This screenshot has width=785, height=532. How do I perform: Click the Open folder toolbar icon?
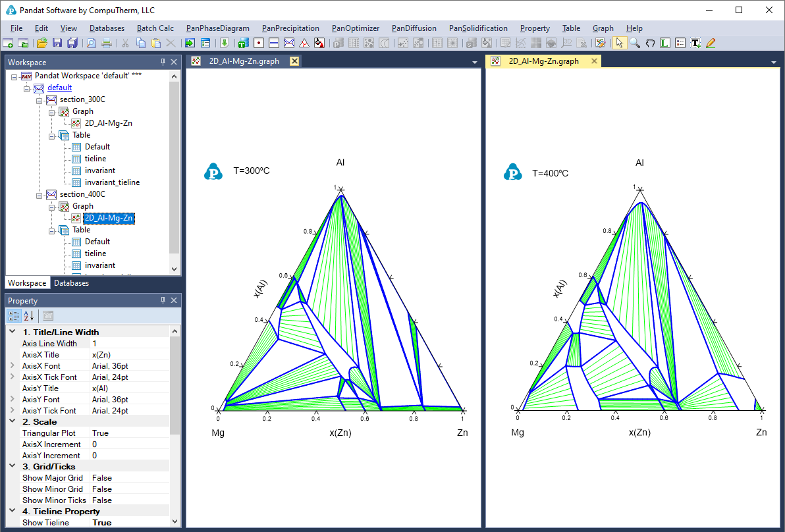[41, 43]
